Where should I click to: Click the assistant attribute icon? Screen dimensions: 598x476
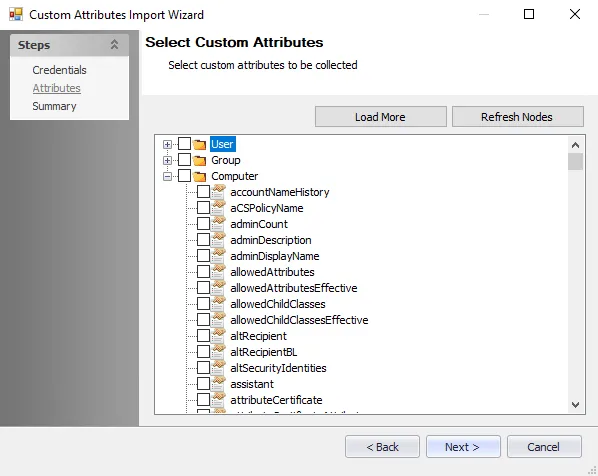[x=219, y=384]
